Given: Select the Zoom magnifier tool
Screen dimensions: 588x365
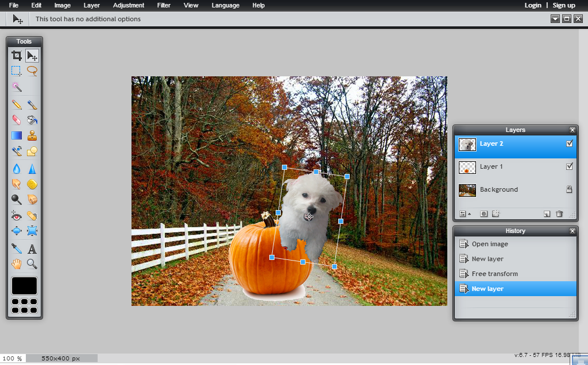Looking at the screenshot, I should [x=32, y=264].
